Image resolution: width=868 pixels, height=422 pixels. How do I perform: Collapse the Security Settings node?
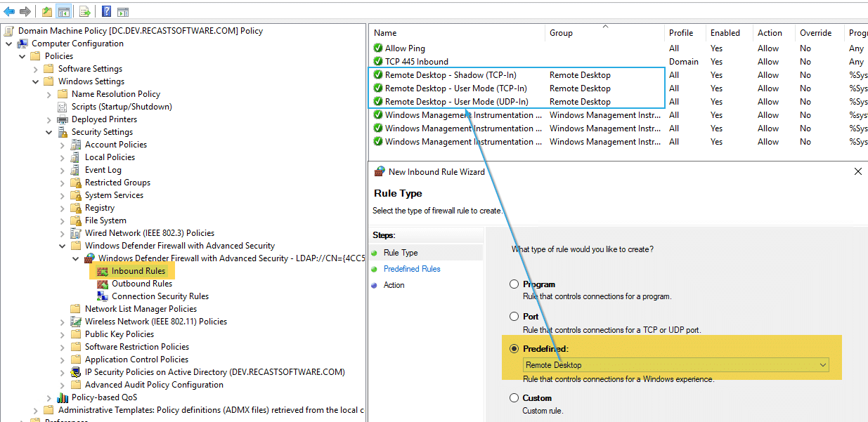49,132
